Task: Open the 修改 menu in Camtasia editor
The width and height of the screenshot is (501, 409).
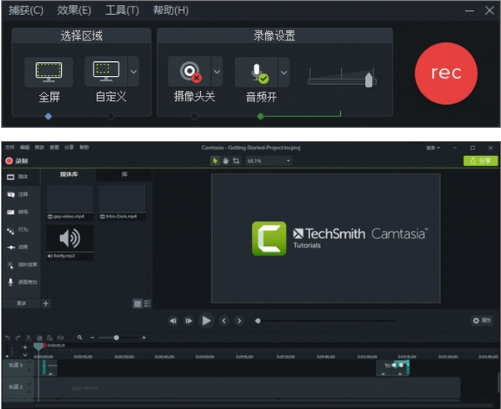Action: tap(39, 147)
